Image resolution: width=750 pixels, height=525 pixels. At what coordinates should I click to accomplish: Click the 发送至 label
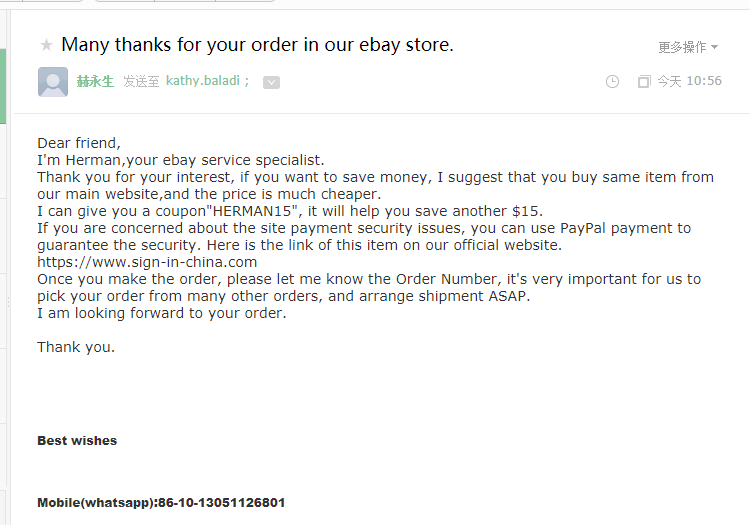coord(141,81)
